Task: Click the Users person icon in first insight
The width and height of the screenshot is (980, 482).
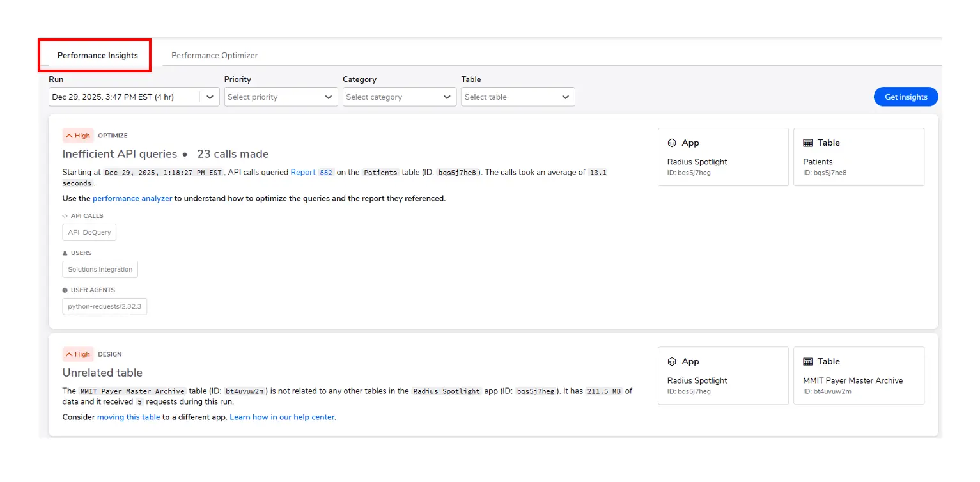Action: [65, 253]
